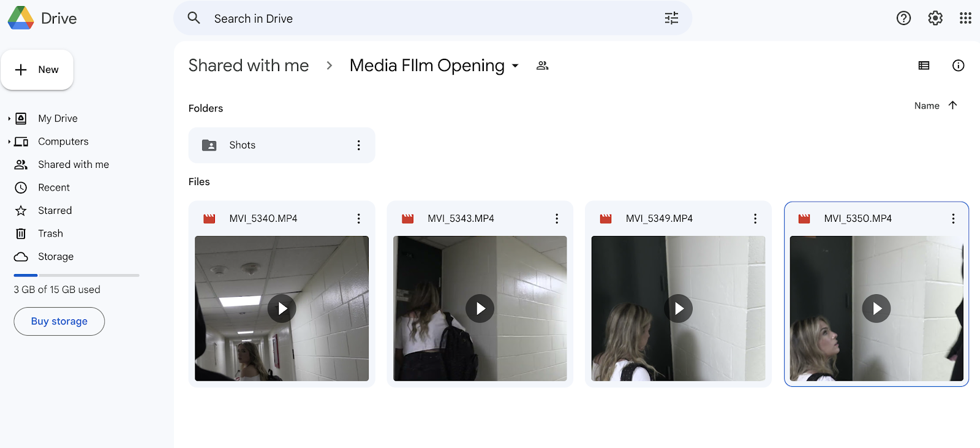Open more actions for MVI_5340.MP4

click(x=358, y=219)
